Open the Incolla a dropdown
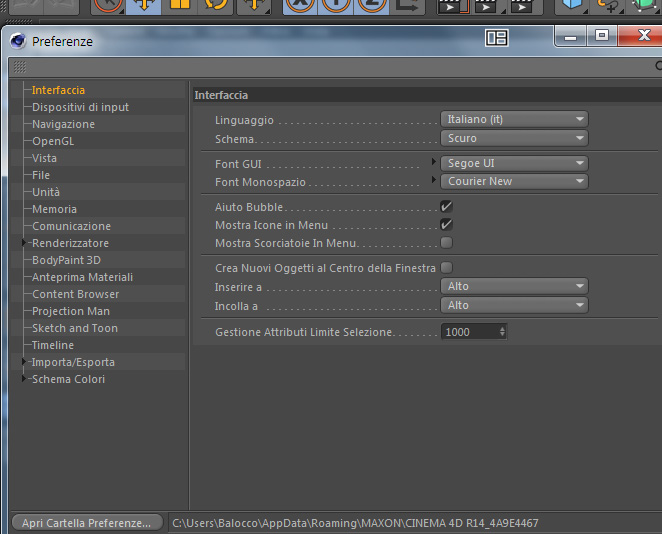This screenshot has height=534, width=662. pyautogui.click(x=514, y=305)
